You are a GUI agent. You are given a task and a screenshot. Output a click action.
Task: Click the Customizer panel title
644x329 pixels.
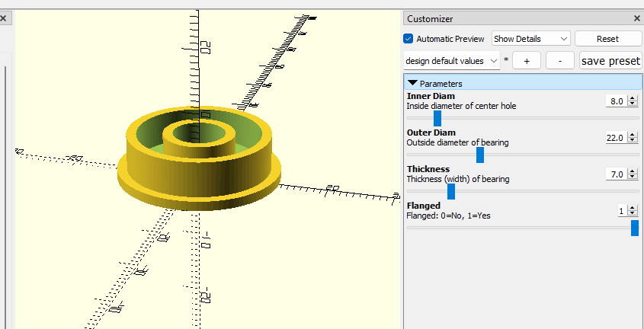tap(430, 19)
